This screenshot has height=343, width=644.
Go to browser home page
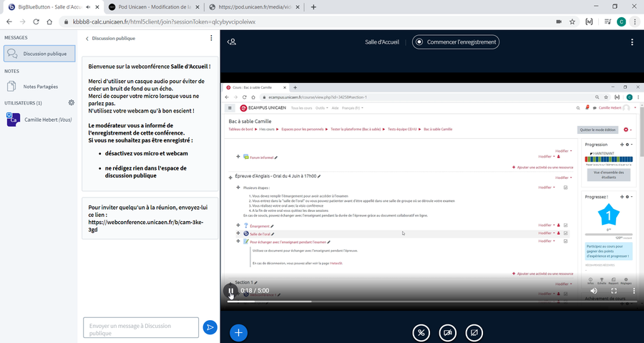click(x=49, y=21)
